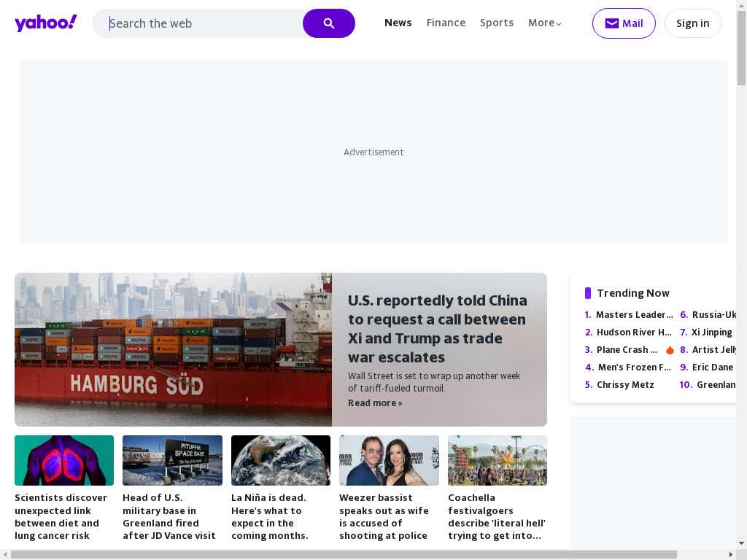747x560 pixels.
Task: Select trending topic Plane Crash
Action: (627, 350)
